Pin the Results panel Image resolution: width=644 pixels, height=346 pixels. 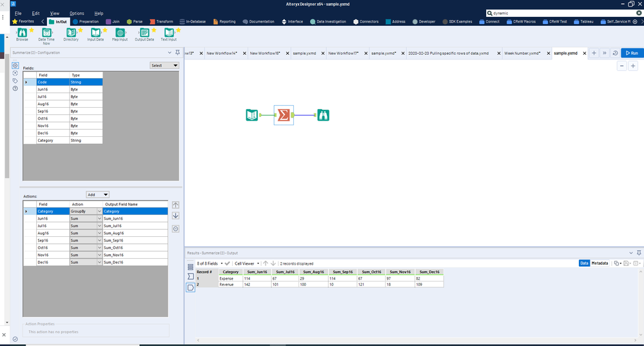point(639,252)
